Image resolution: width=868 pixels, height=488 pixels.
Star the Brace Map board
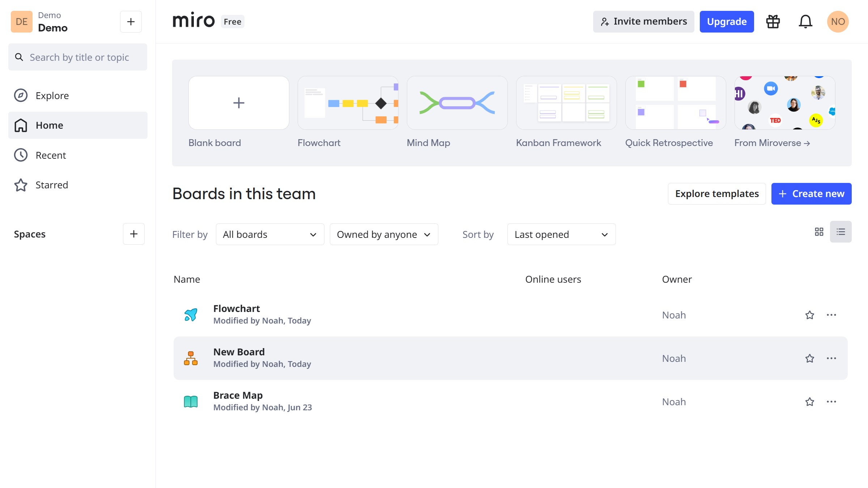pyautogui.click(x=810, y=402)
